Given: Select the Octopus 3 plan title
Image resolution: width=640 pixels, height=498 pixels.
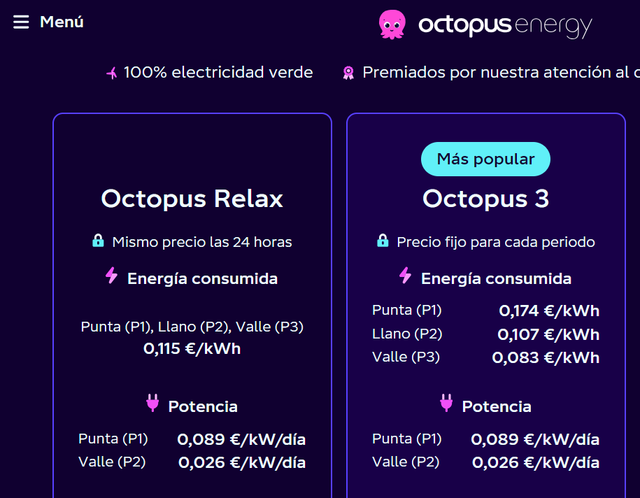Looking at the screenshot, I should [486, 199].
